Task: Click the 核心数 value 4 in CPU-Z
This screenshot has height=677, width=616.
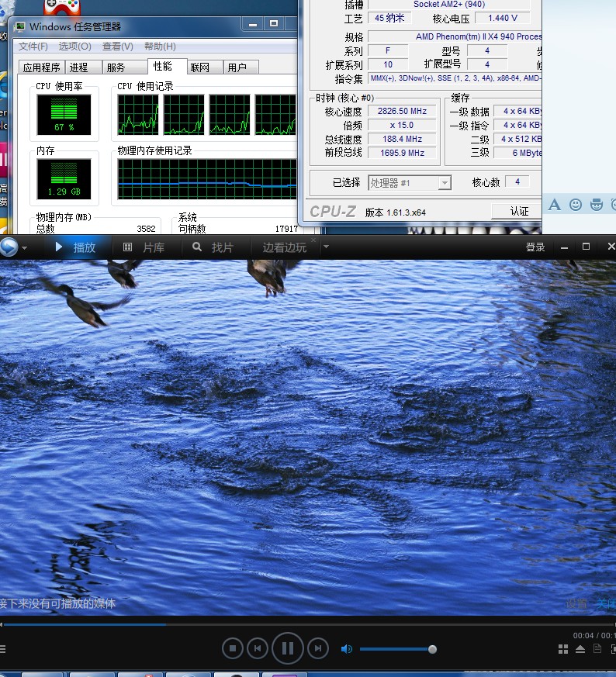Action: [x=517, y=181]
